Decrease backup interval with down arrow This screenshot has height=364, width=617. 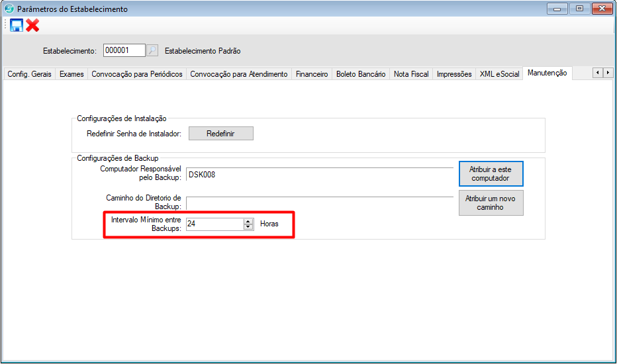248,227
